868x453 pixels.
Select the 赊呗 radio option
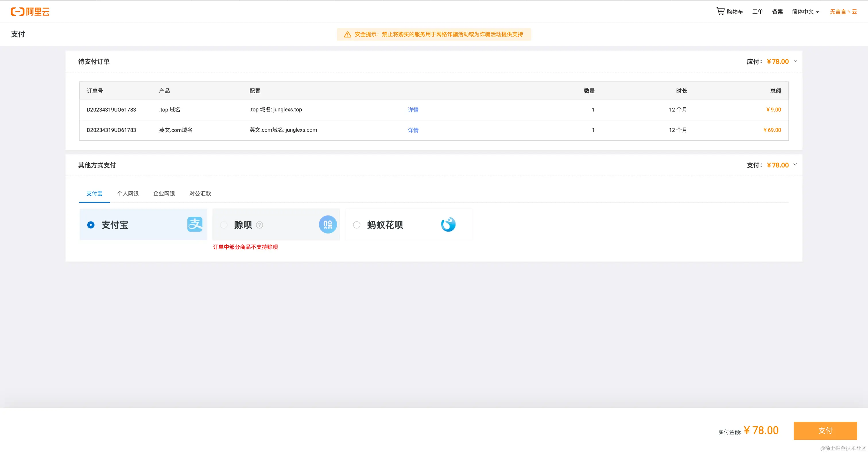click(224, 225)
